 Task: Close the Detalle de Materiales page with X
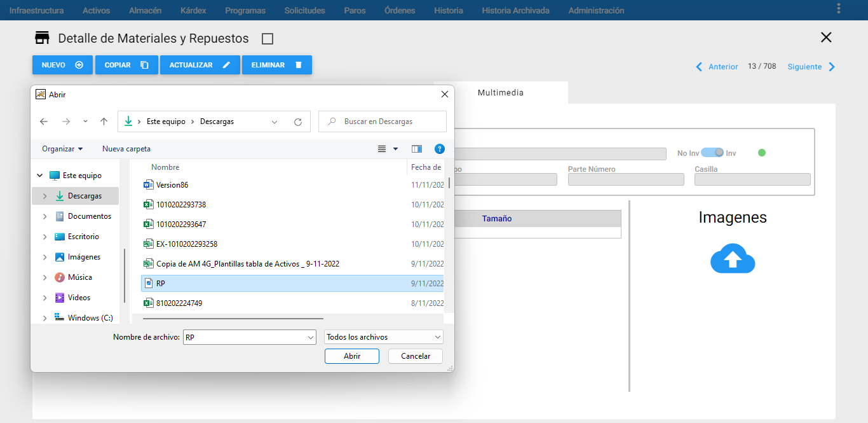tap(826, 38)
